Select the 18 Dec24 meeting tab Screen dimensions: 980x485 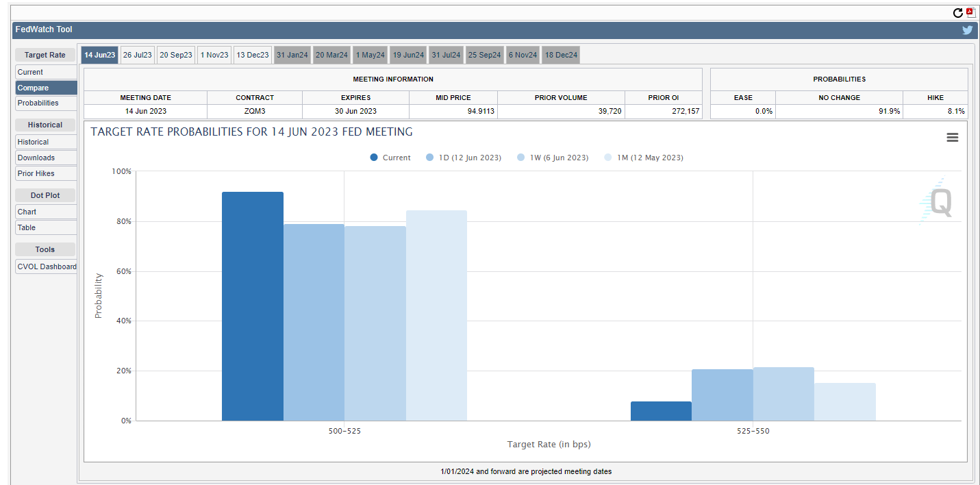click(561, 55)
